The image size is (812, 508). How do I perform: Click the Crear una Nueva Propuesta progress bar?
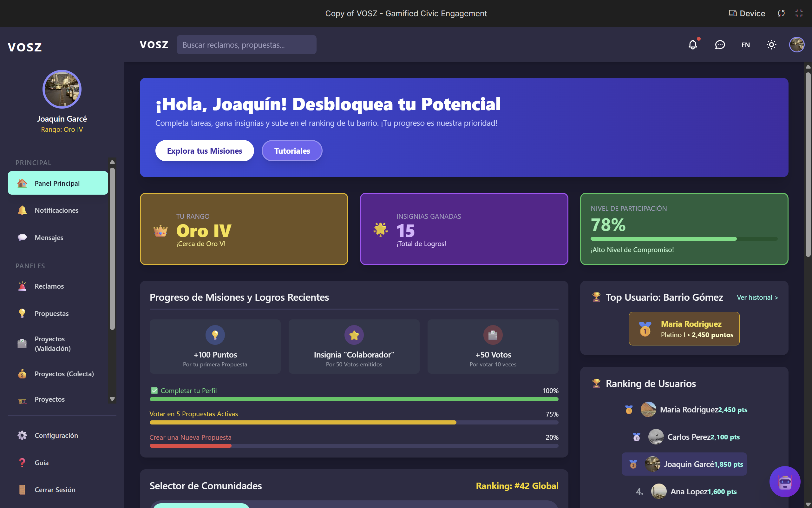(x=354, y=446)
